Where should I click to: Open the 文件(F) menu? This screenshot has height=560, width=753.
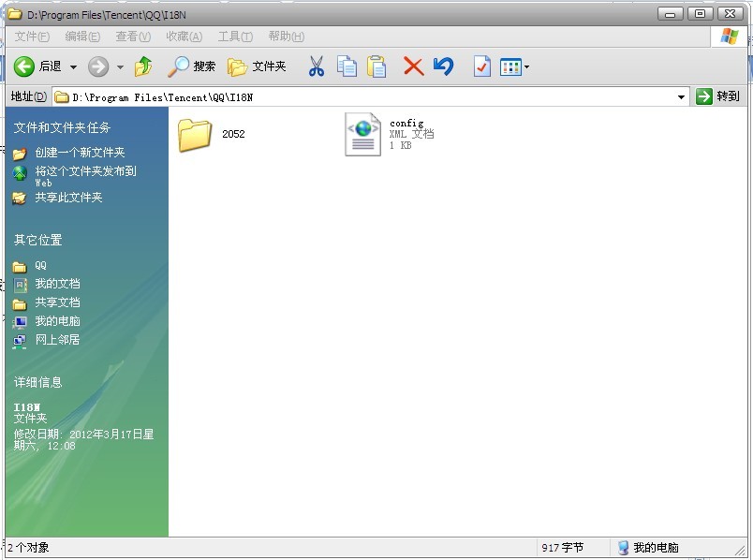pos(32,37)
